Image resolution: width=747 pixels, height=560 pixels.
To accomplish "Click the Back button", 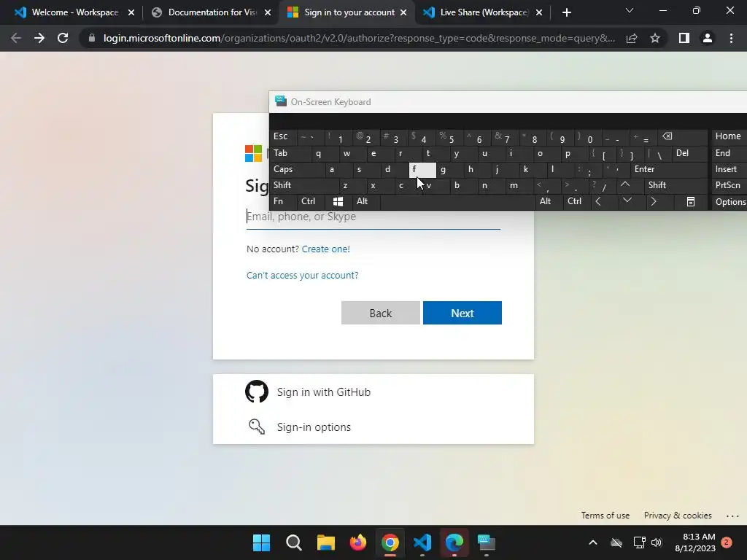I will point(381,313).
